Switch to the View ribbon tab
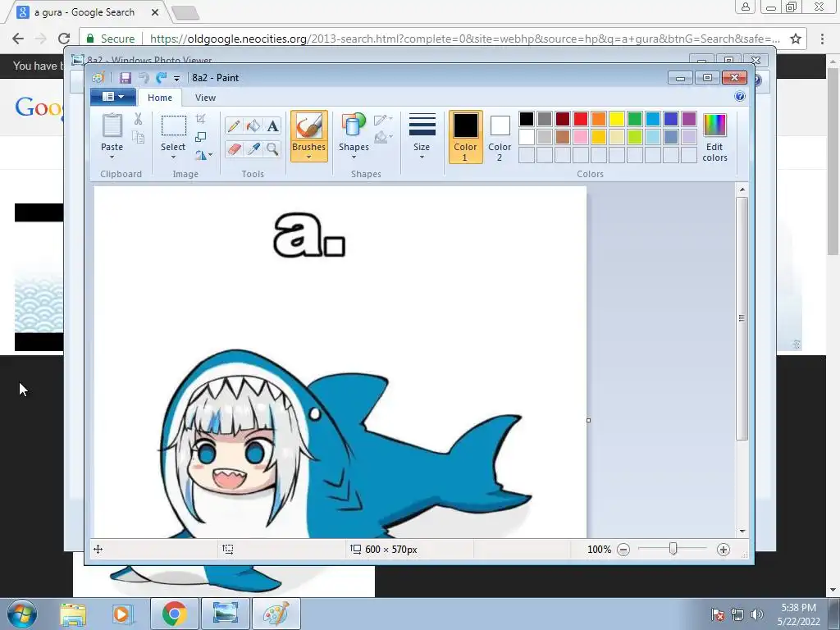 point(205,98)
